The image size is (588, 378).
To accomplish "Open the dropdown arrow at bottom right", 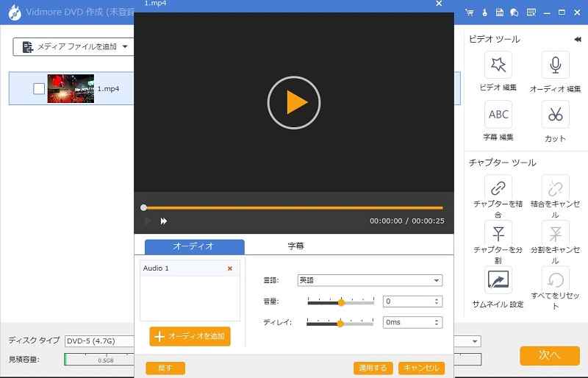I will (475, 341).
